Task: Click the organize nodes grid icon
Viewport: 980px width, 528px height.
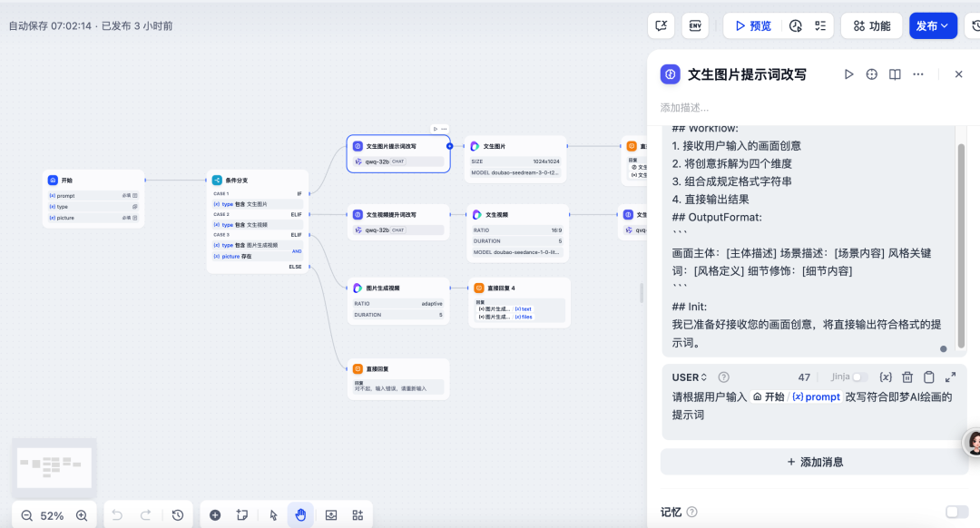Action: pyautogui.click(x=358, y=515)
